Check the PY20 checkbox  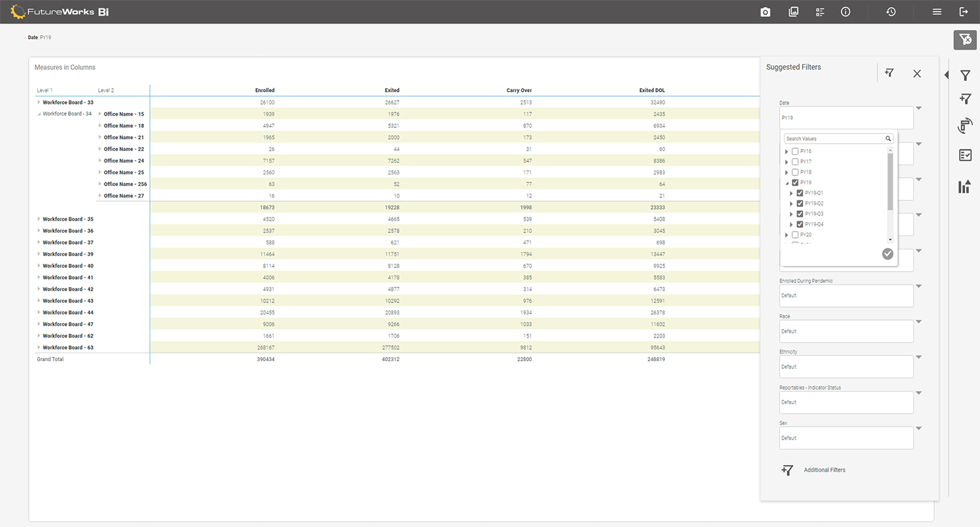pos(794,234)
